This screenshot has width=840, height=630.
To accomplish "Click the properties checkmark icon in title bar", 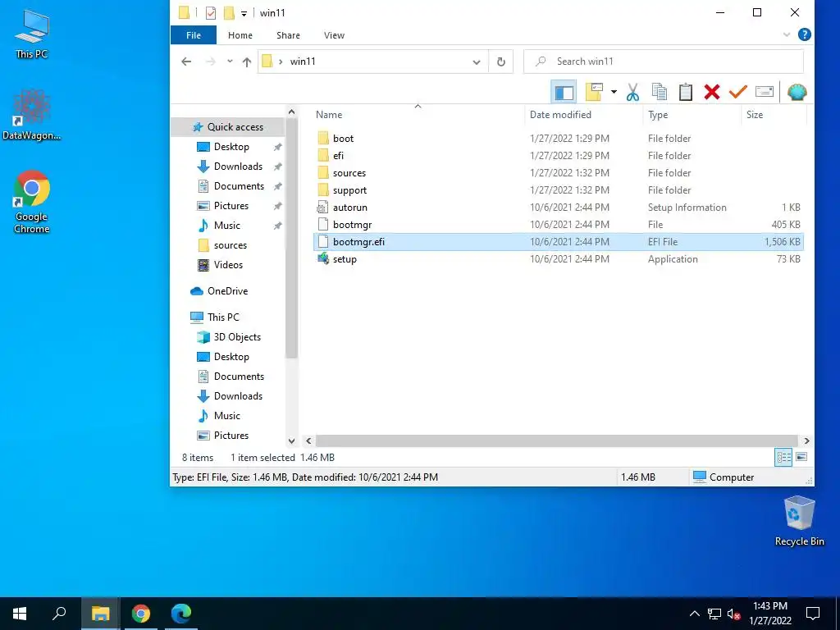I will click(x=211, y=13).
